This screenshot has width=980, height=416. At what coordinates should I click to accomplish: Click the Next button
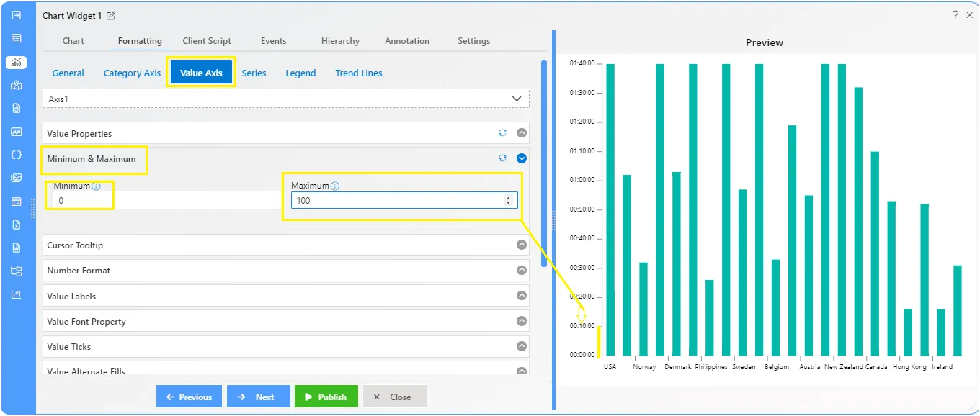[258, 397]
